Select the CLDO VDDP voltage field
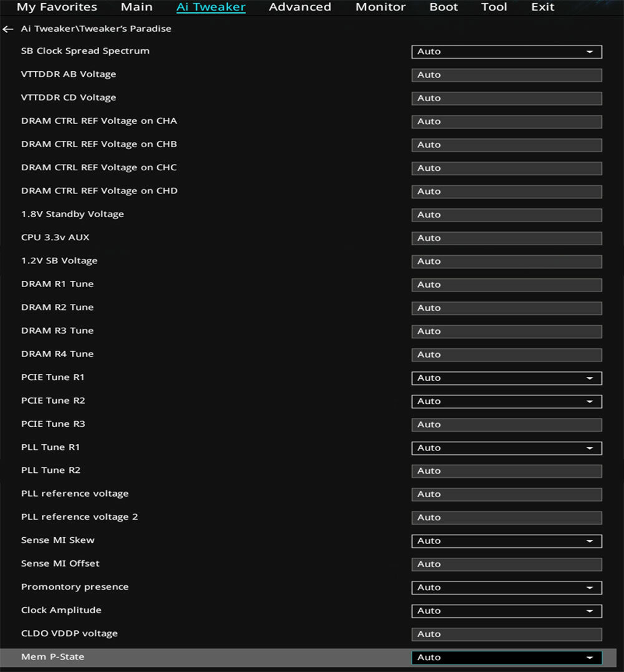The height and width of the screenshot is (672, 624). coord(507,635)
